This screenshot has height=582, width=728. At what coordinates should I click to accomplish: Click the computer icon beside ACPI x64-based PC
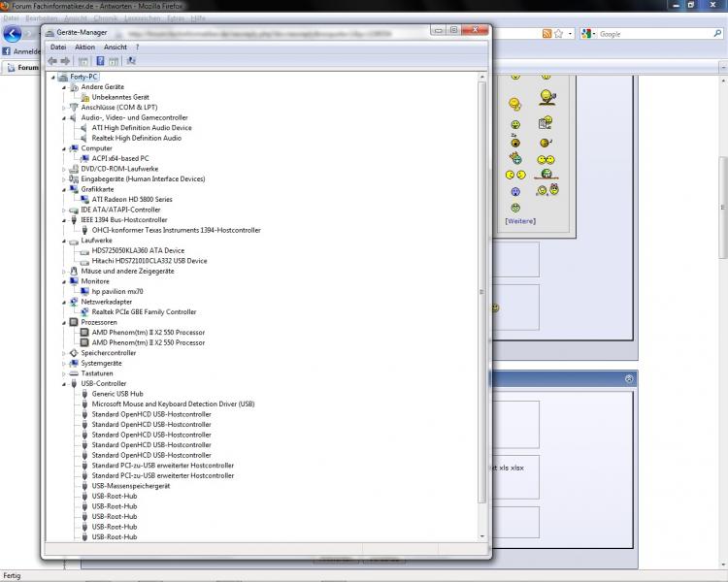[85, 158]
